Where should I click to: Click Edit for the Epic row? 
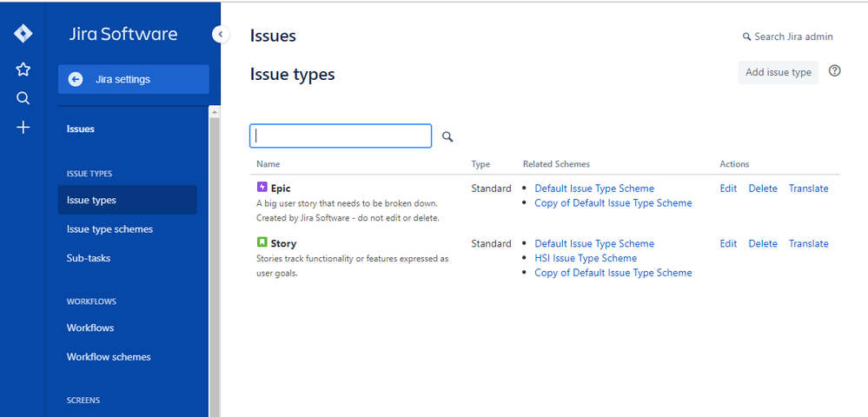(x=728, y=189)
